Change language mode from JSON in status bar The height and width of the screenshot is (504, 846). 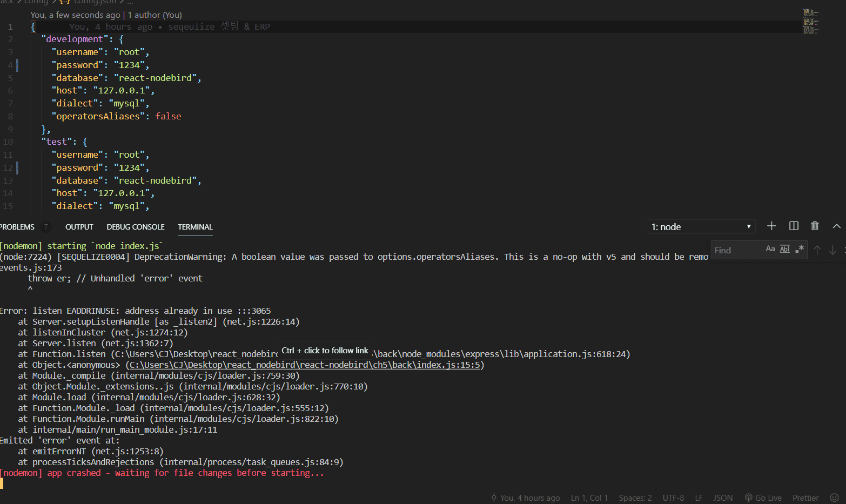[723, 498]
